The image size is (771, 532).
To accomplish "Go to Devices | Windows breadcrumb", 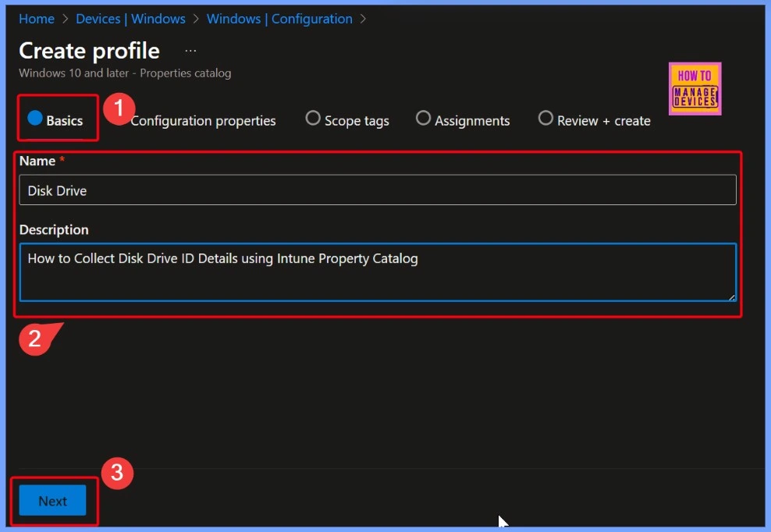I will [x=130, y=19].
